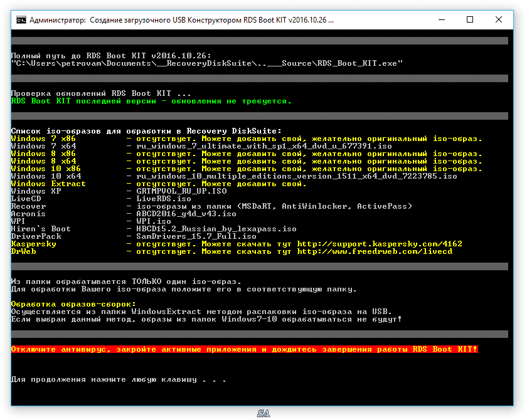The height and width of the screenshot is (420, 527).
Task: Click ru_windows_7_ultimate_with_sp1_x64 iso filename
Action: tap(264, 146)
